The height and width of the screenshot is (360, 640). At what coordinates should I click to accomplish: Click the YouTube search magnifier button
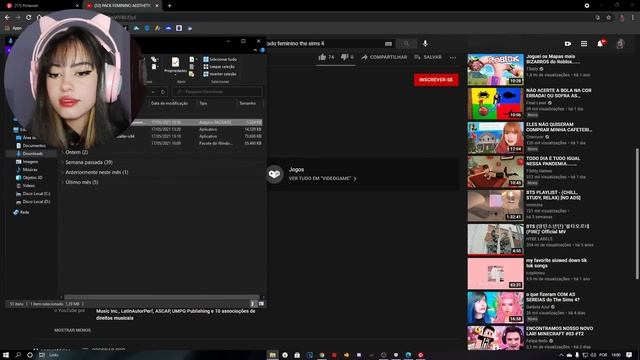[406, 44]
